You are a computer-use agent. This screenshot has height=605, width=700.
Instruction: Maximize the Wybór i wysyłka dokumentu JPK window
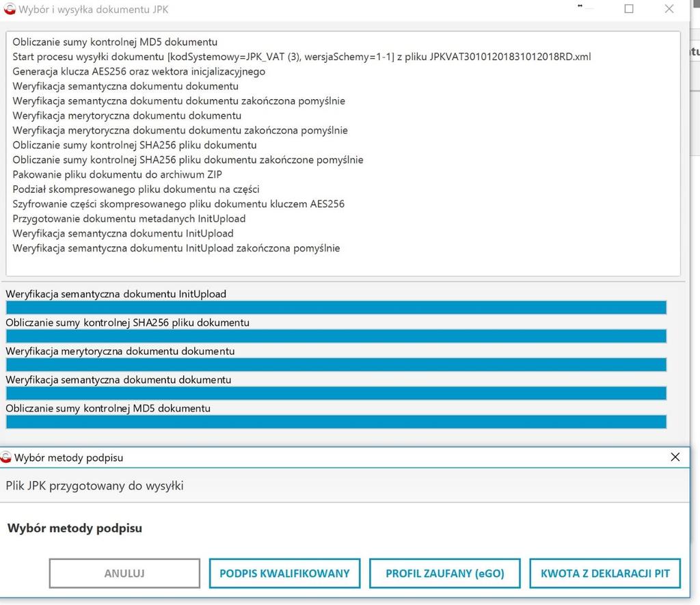[x=629, y=8]
